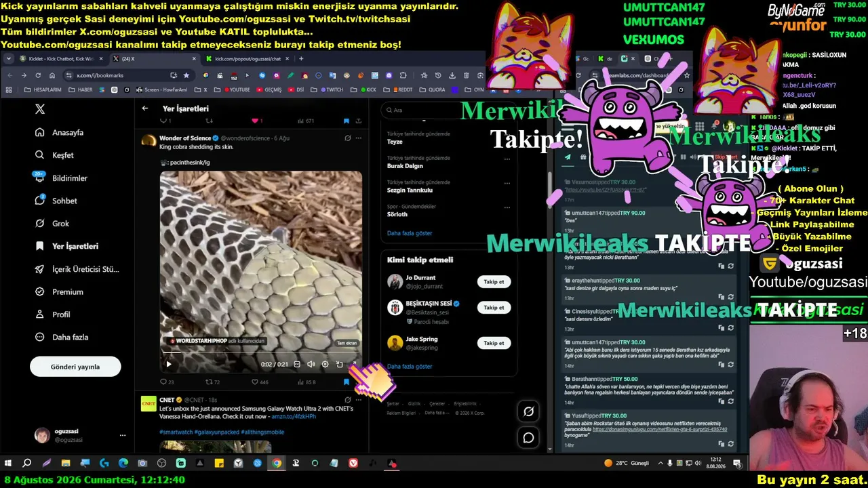View analytics of King cobra post
This screenshot has height=488, width=868.
click(306, 382)
